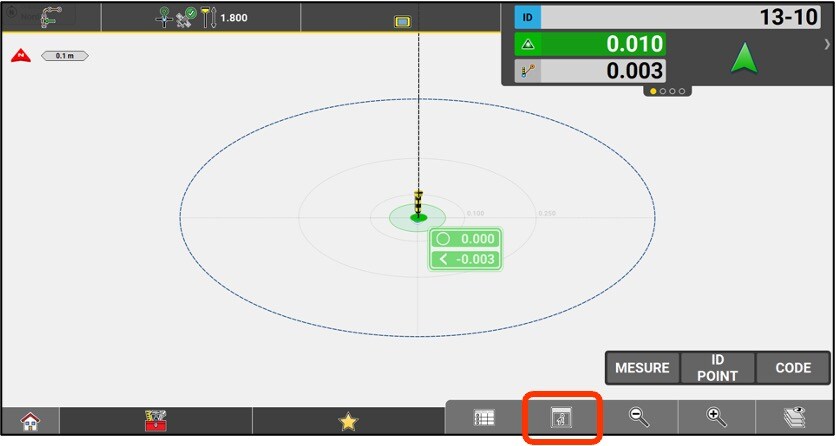Tap the green direction arrow
836x446 pixels.
tap(743, 58)
